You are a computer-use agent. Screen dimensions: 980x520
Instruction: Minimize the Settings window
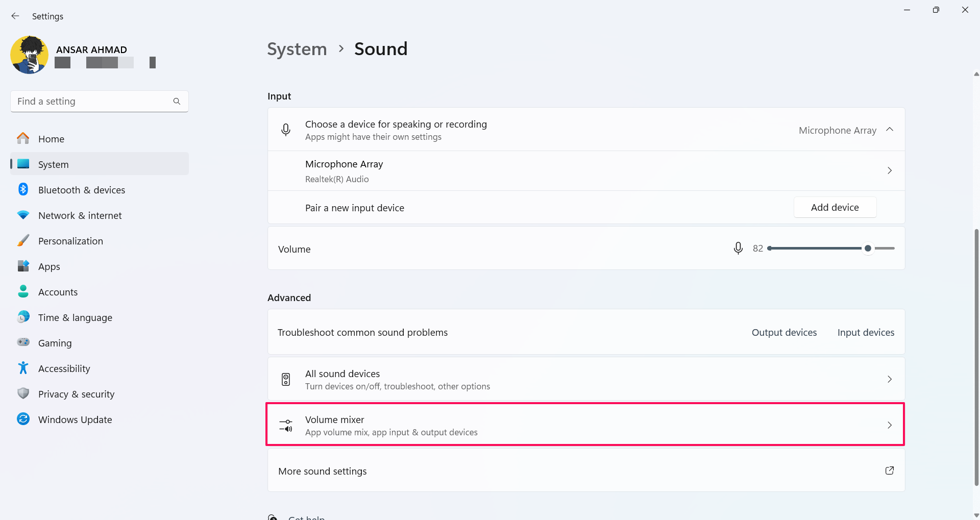coord(907,10)
